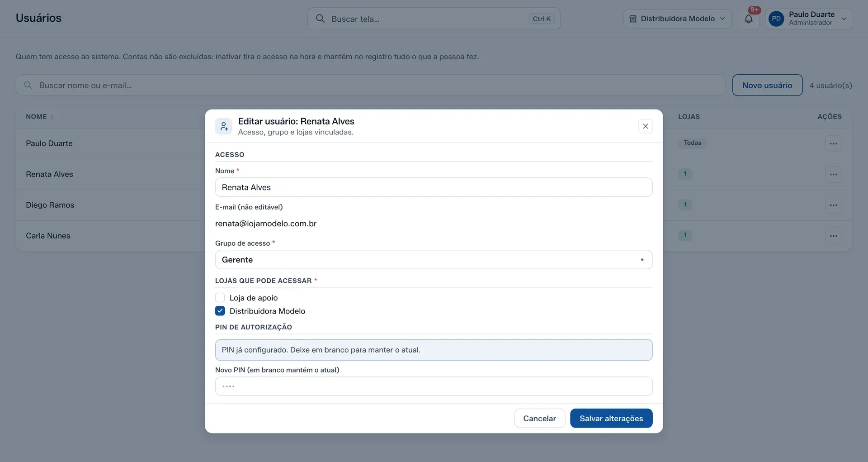Open actions menu for Diego Ramos
Viewport: 868px width, 462px height.
pos(834,205)
